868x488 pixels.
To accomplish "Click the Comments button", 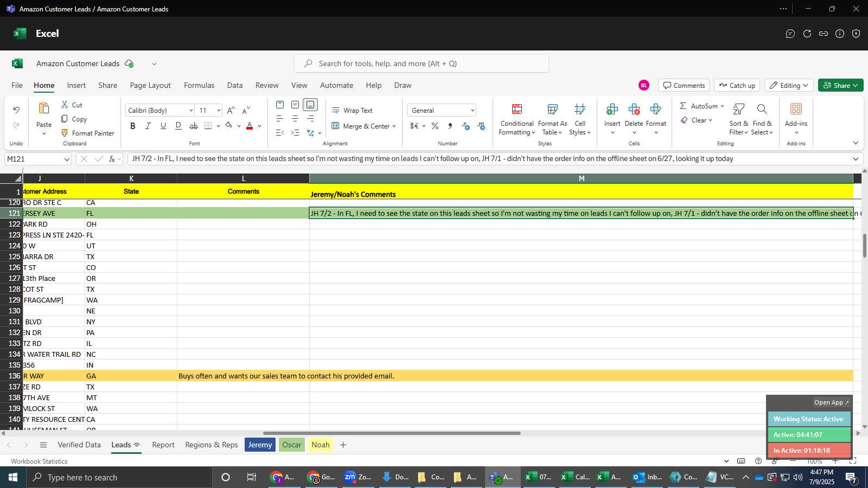I will 684,85.
